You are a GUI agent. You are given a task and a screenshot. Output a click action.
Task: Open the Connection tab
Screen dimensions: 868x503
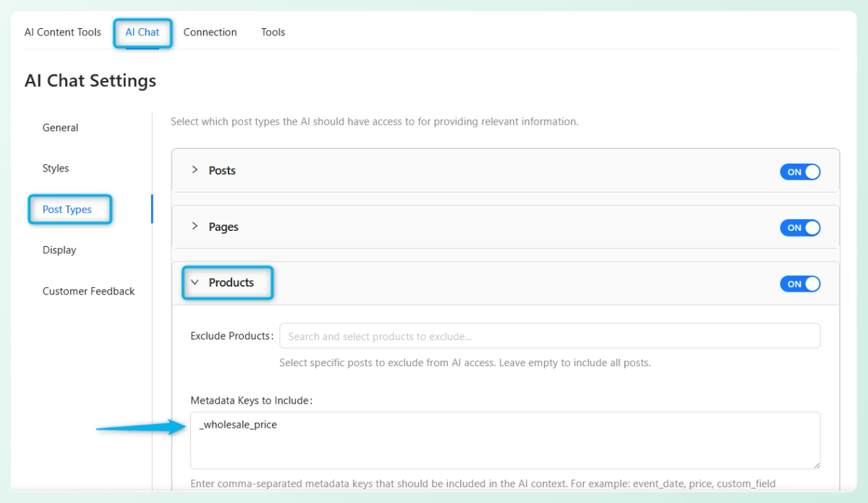point(210,32)
